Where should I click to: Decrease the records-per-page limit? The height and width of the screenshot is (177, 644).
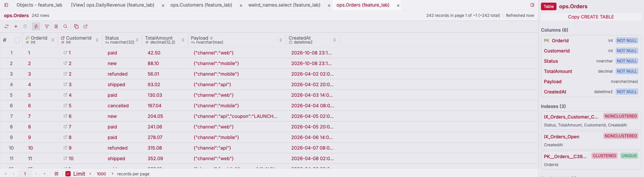pos(90,174)
